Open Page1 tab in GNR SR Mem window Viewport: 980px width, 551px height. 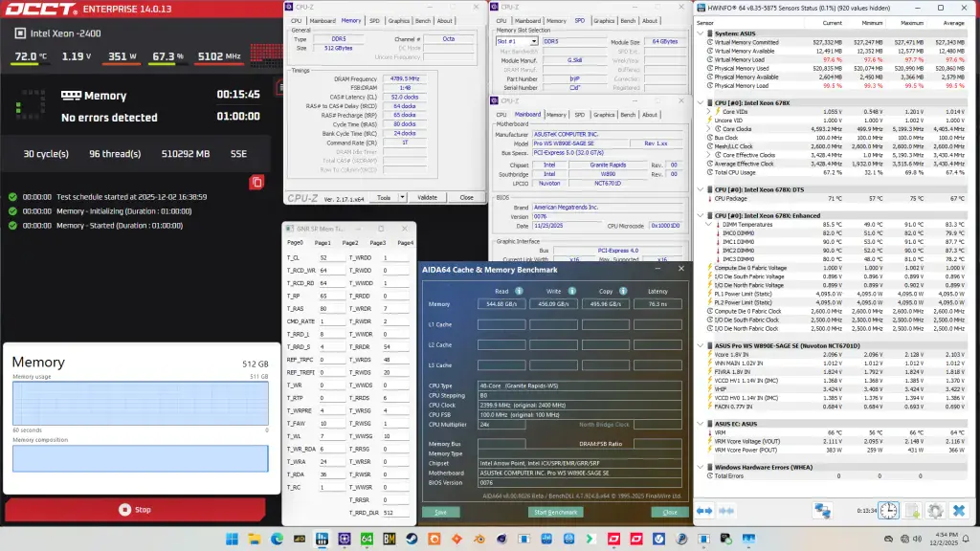[x=323, y=242]
